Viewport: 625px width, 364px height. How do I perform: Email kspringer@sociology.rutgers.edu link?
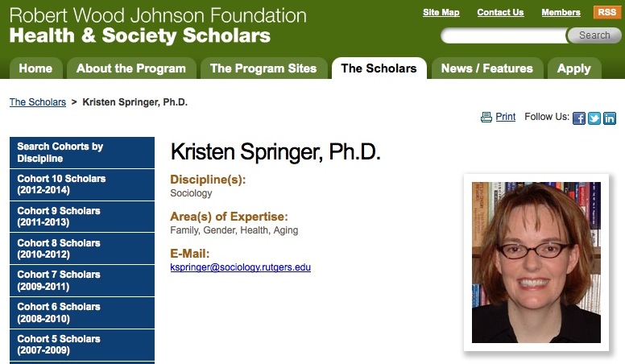pos(240,267)
